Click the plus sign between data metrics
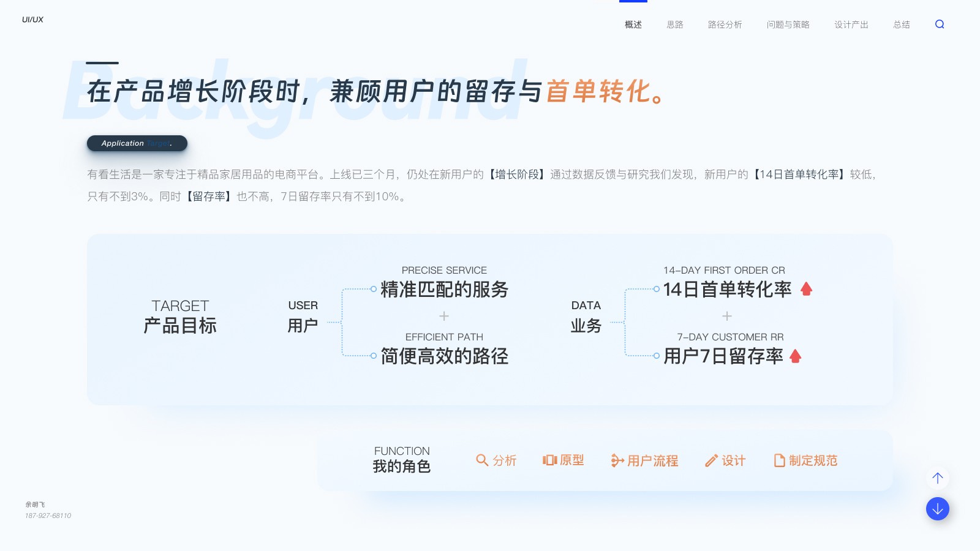This screenshot has width=980, height=551. (x=727, y=316)
